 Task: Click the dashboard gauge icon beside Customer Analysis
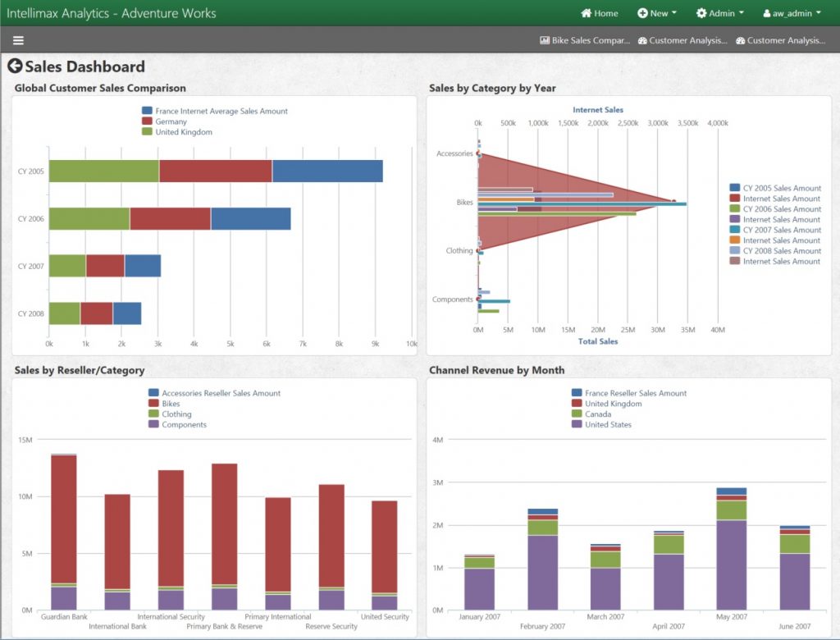[x=644, y=39]
